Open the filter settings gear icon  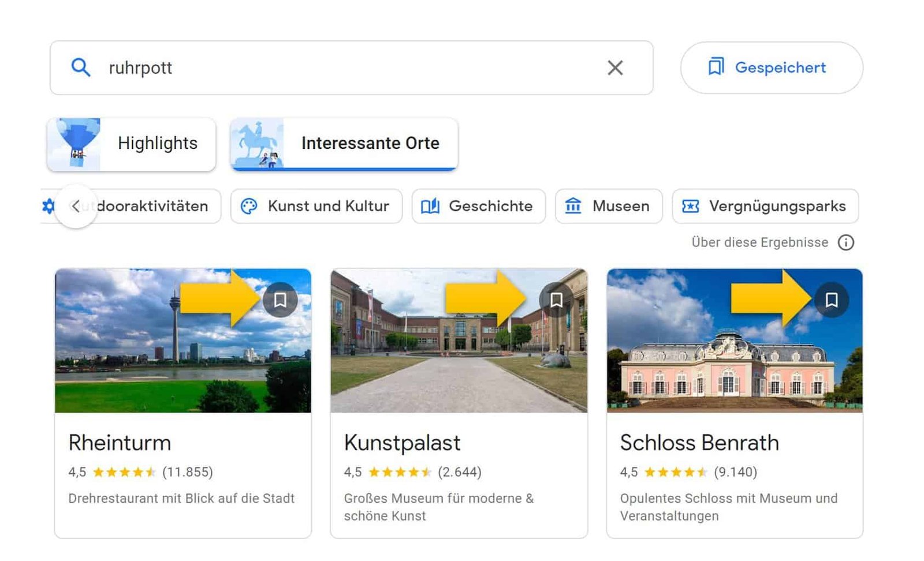click(49, 206)
